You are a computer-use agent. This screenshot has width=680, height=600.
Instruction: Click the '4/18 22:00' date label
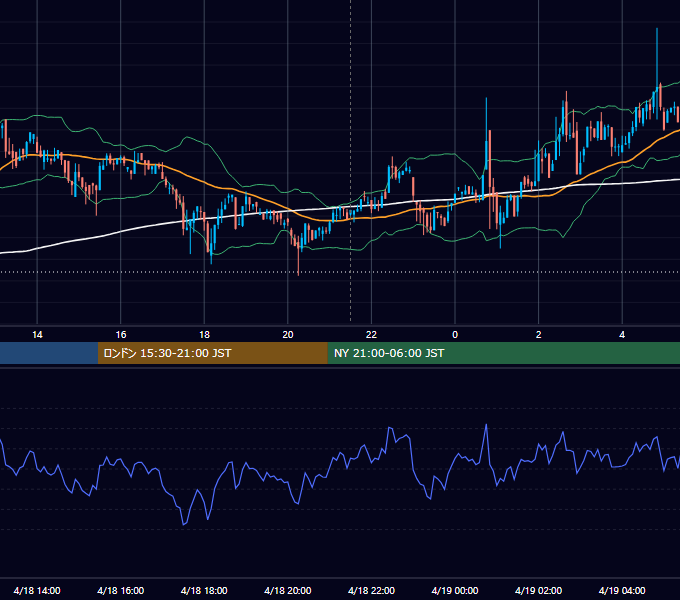(x=372, y=590)
